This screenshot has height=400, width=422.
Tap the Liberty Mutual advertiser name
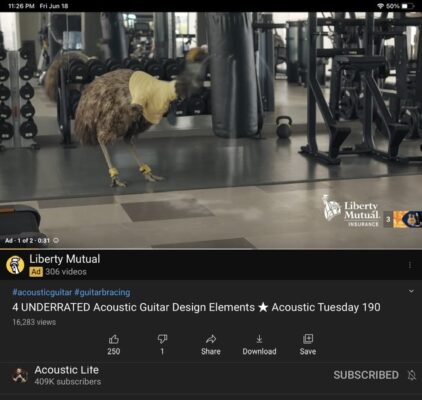65,259
